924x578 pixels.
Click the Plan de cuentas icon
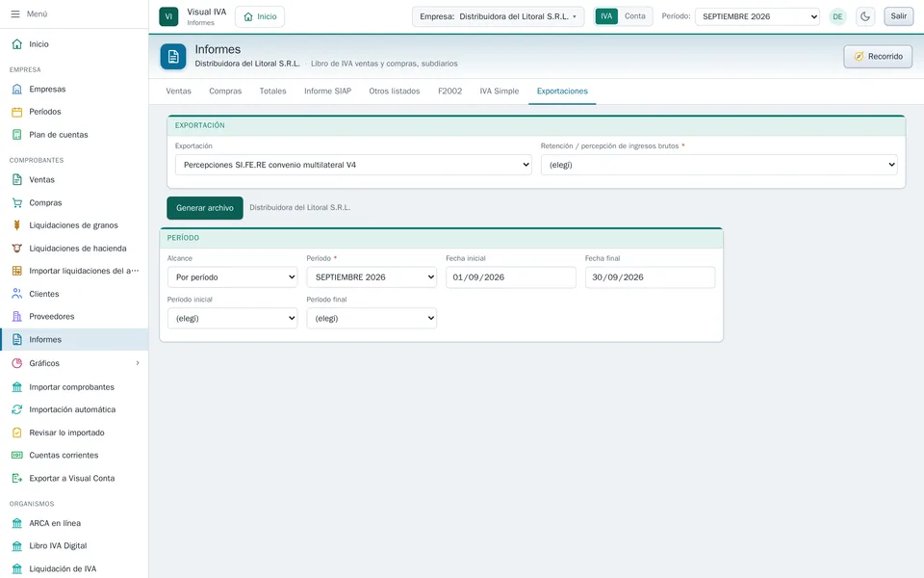17,135
